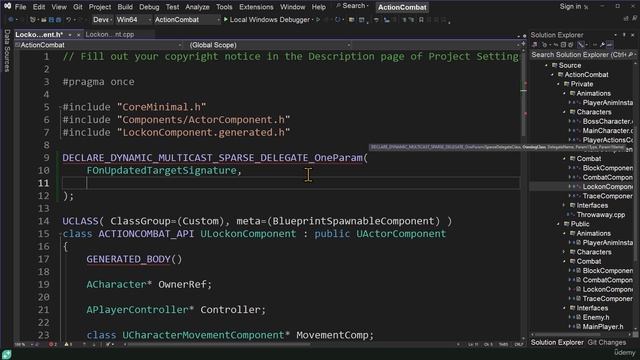Open the Win64 platform dropdown
This screenshot has width=640, height=360.
pos(133,20)
